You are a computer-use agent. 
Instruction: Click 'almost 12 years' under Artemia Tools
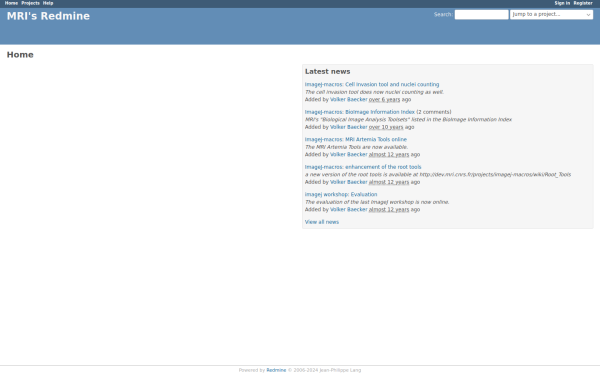(x=389, y=155)
